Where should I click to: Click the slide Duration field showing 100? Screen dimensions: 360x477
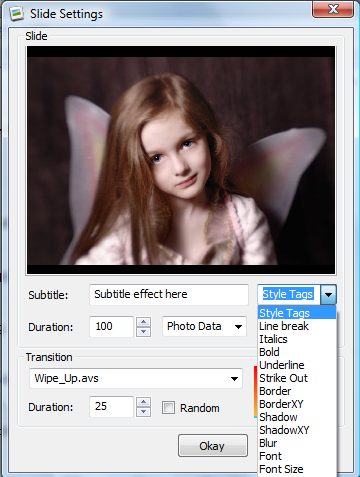click(x=112, y=326)
